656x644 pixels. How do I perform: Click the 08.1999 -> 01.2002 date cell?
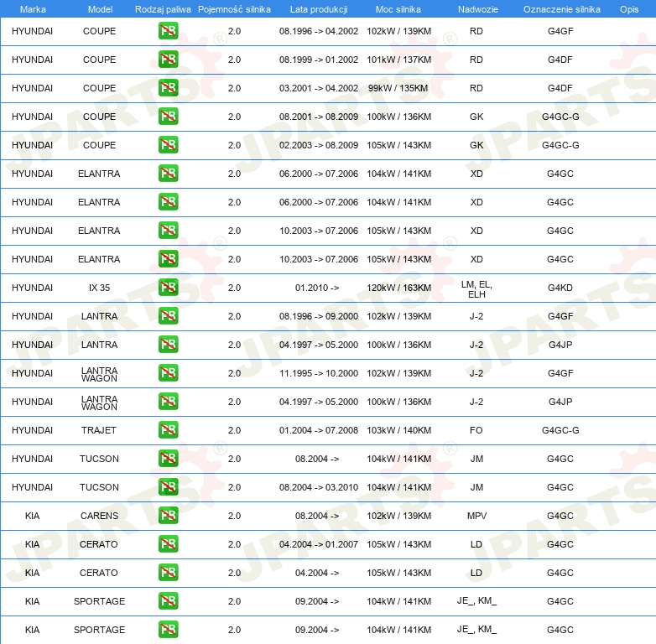pos(319,60)
